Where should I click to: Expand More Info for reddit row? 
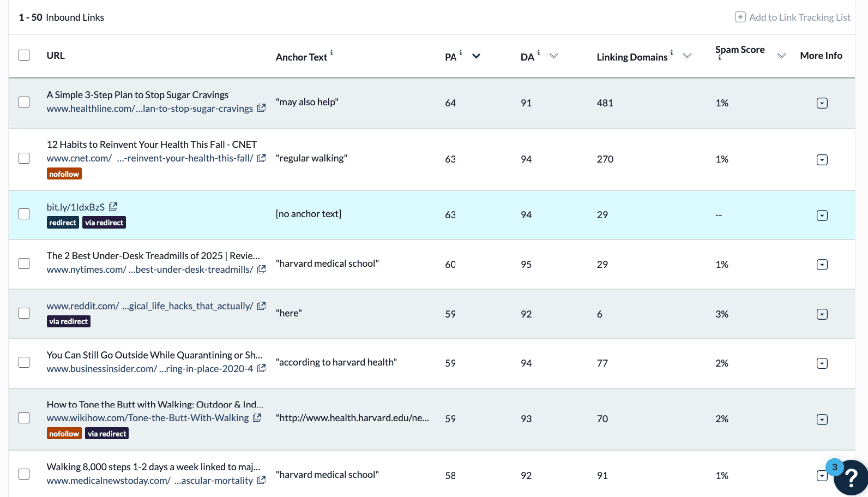click(822, 314)
